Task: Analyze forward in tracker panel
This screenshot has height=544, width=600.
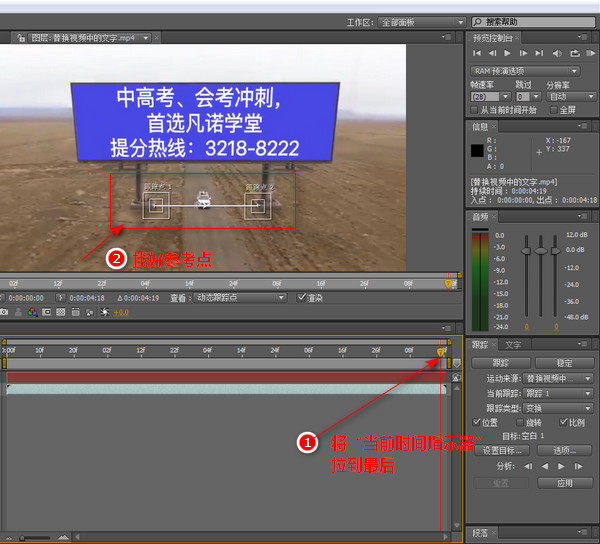Action: click(x=561, y=466)
